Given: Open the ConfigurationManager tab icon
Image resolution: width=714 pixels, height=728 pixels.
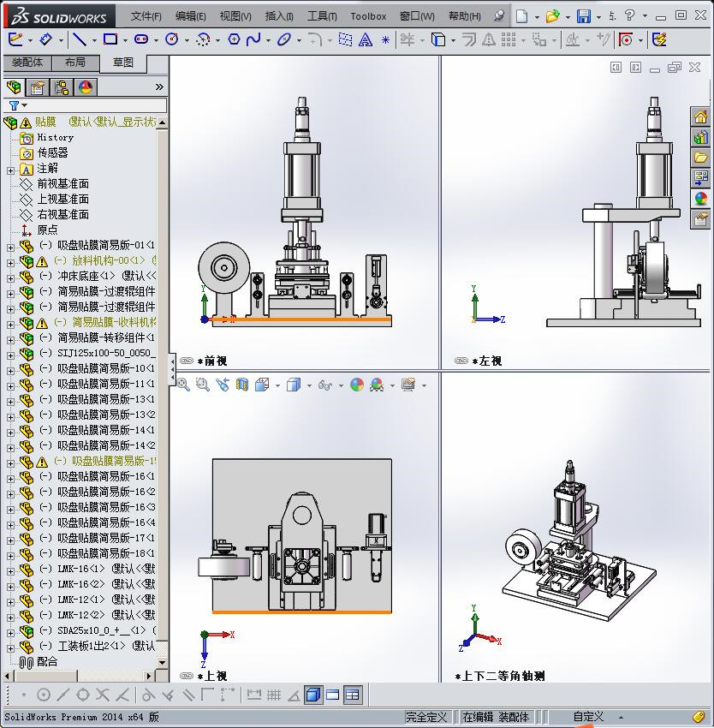Looking at the screenshot, I should [62, 87].
